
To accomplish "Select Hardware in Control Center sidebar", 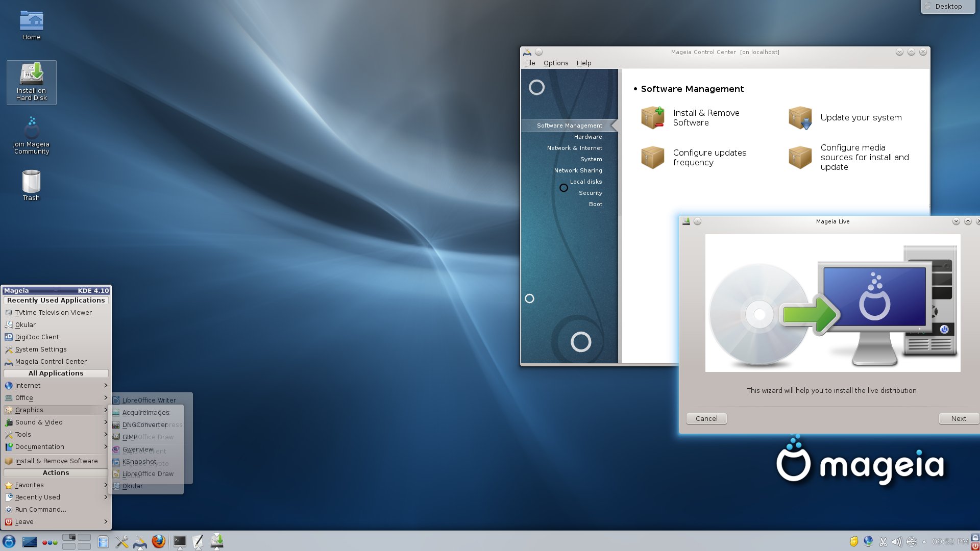I will 587,137.
